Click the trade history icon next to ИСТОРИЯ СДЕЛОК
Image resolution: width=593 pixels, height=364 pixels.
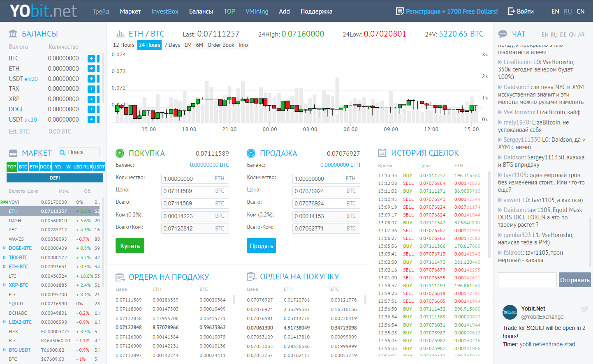pos(382,153)
